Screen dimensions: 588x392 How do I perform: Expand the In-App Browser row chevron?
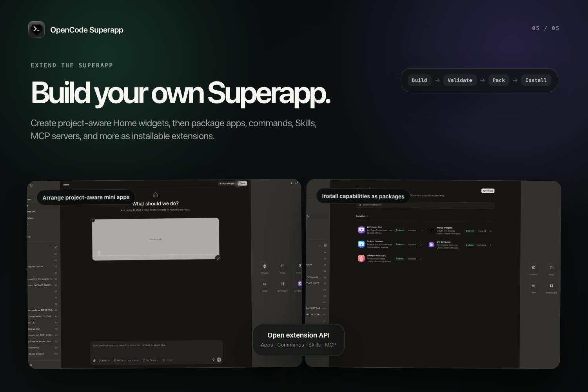pyautogui.click(x=421, y=245)
